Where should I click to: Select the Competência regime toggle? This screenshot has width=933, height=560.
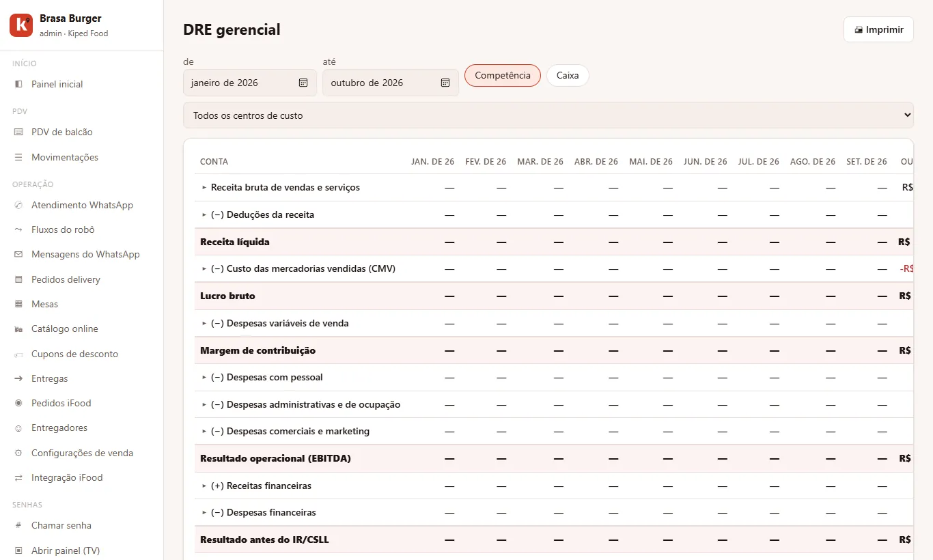tap(503, 75)
